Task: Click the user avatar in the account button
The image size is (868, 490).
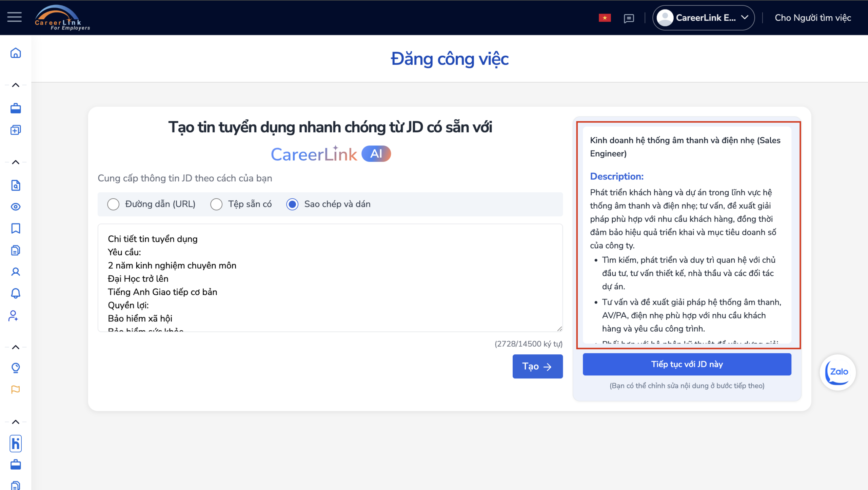Action: coord(664,18)
